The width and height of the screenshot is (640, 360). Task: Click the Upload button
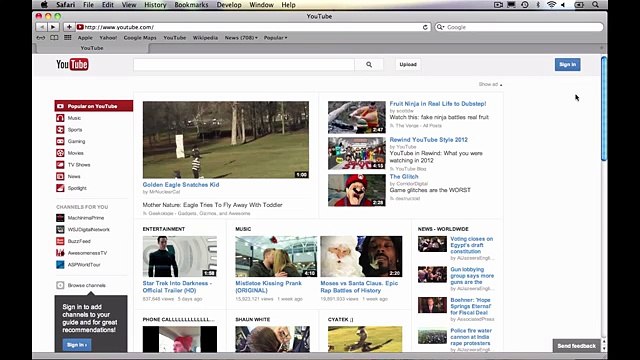(x=408, y=64)
